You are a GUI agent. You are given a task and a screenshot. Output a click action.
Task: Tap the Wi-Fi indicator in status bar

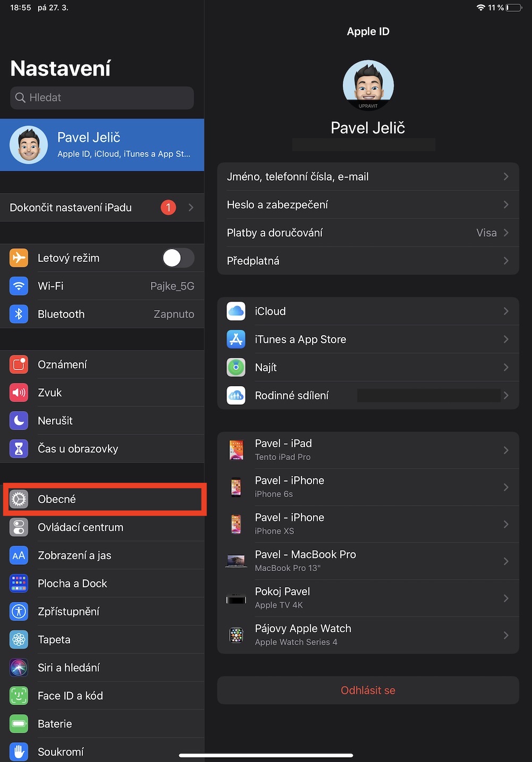point(481,7)
